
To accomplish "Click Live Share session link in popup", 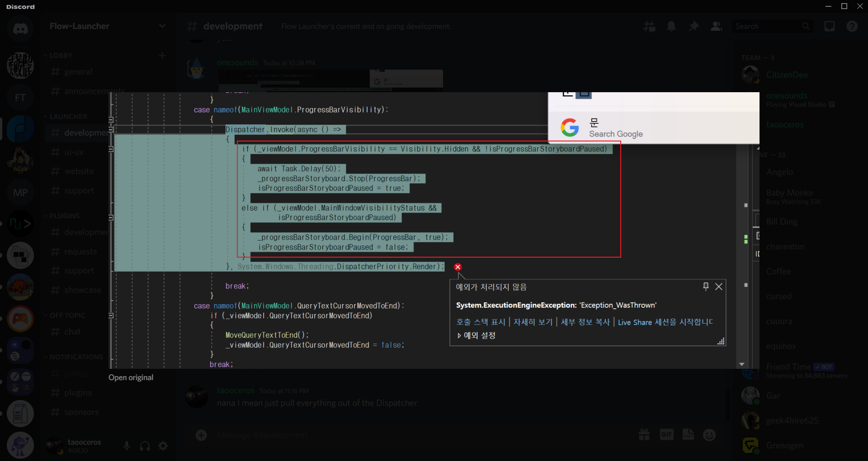I will (x=665, y=322).
